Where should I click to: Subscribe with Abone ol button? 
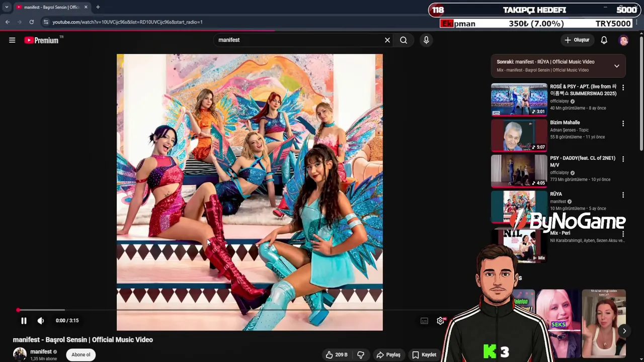pyautogui.click(x=80, y=354)
